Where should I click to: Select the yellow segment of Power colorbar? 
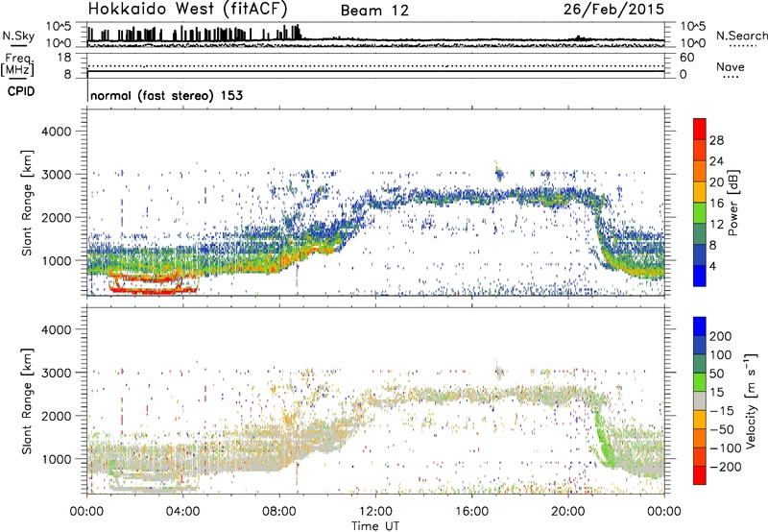pyautogui.click(x=700, y=191)
